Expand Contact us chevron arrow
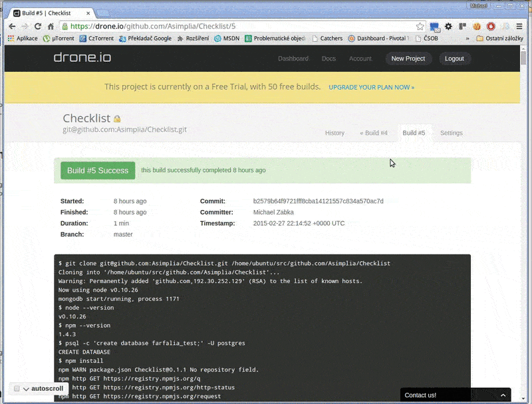This screenshot has height=404, width=532. (503, 395)
